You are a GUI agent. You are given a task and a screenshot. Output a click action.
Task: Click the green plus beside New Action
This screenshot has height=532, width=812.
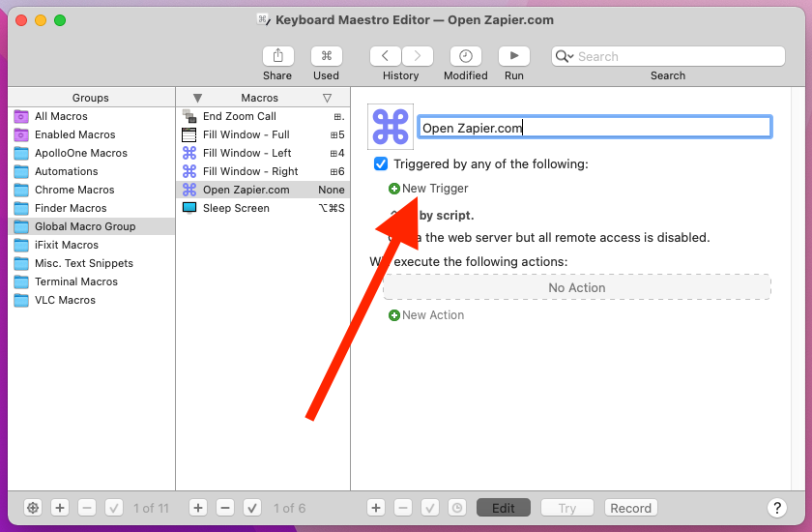pos(394,315)
